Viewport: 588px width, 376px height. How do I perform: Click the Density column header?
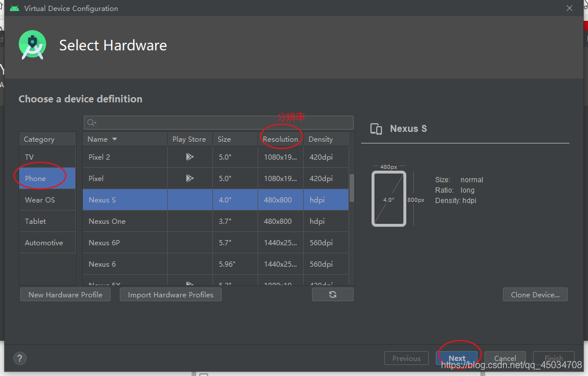pos(321,139)
